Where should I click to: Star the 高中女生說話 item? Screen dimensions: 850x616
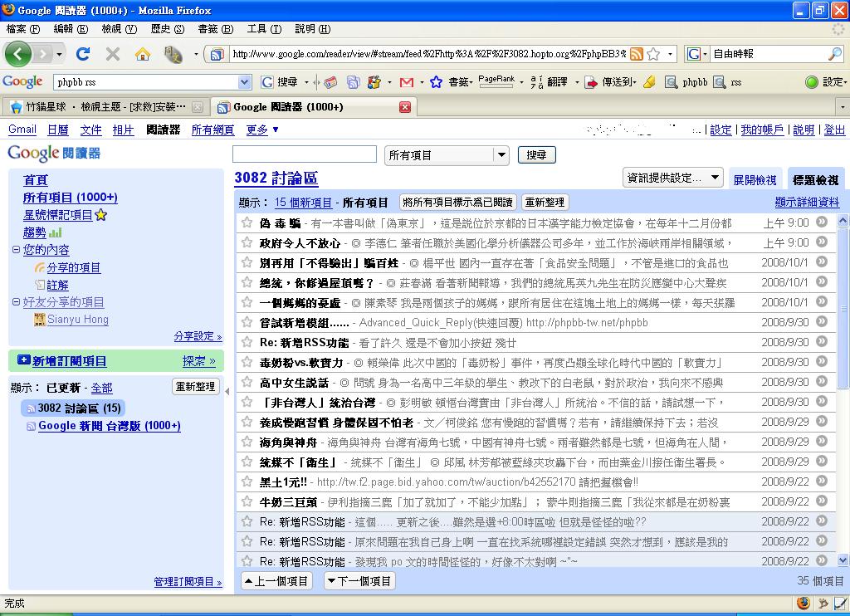pos(247,382)
